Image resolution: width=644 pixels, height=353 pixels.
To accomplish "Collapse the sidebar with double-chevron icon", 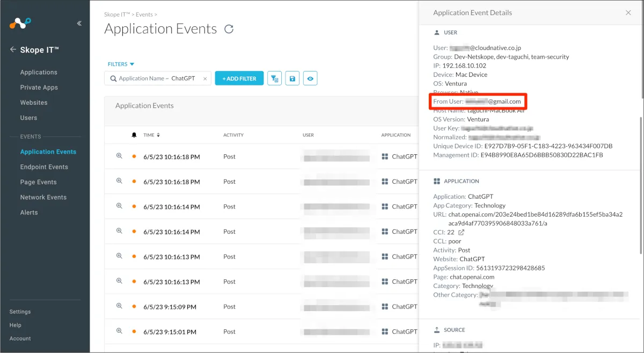I will click(79, 23).
